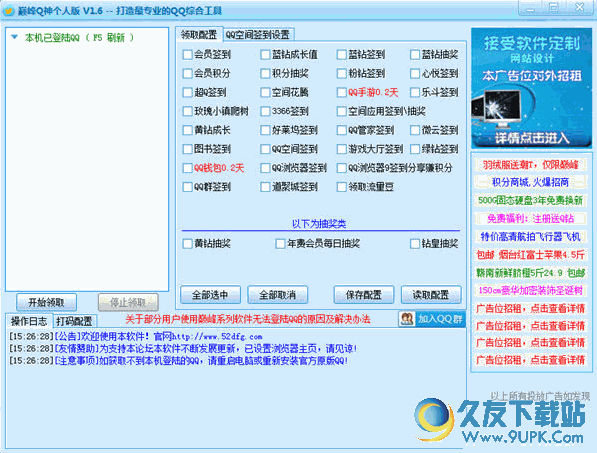Screen dimensions: 597x453
Task: Check the 微云签到 option
Action: tap(415, 130)
